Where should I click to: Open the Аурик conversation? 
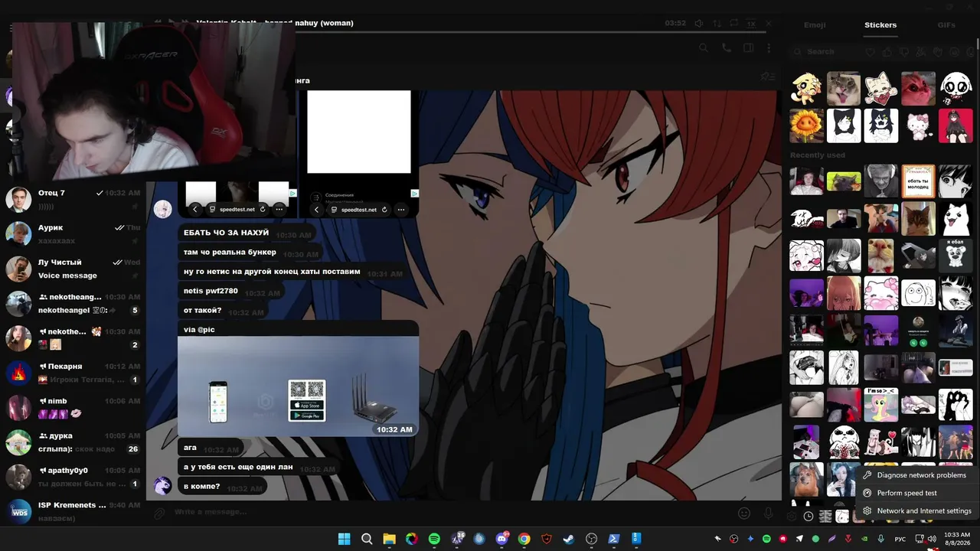click(x=73, y=234)
